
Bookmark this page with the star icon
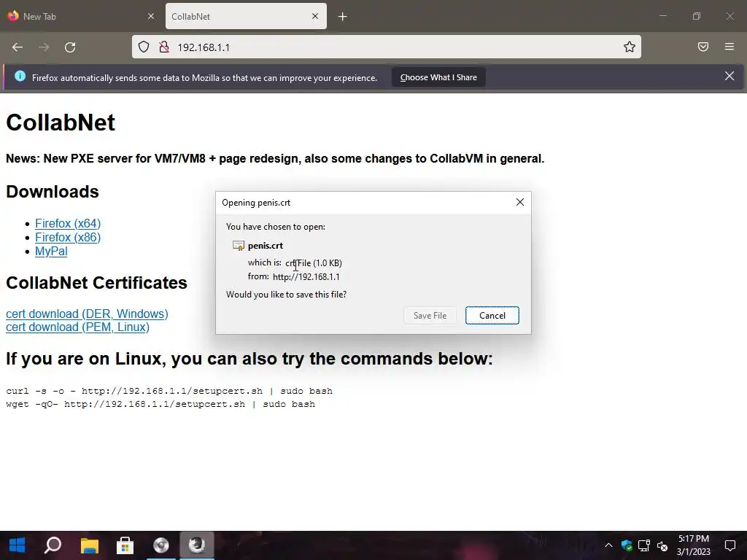[x=630, y=47]
